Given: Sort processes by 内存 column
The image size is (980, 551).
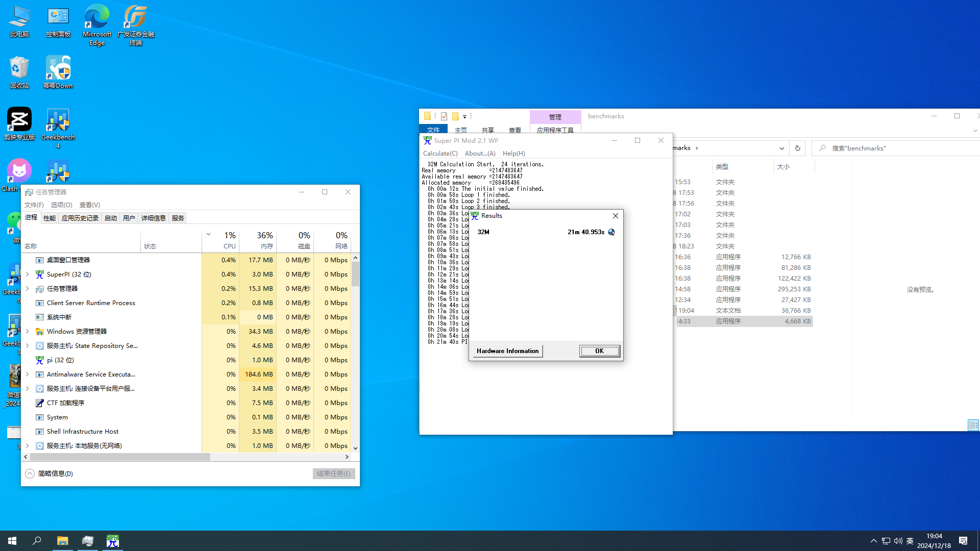Looking at the screenshot, I should [x=258, y=240].
